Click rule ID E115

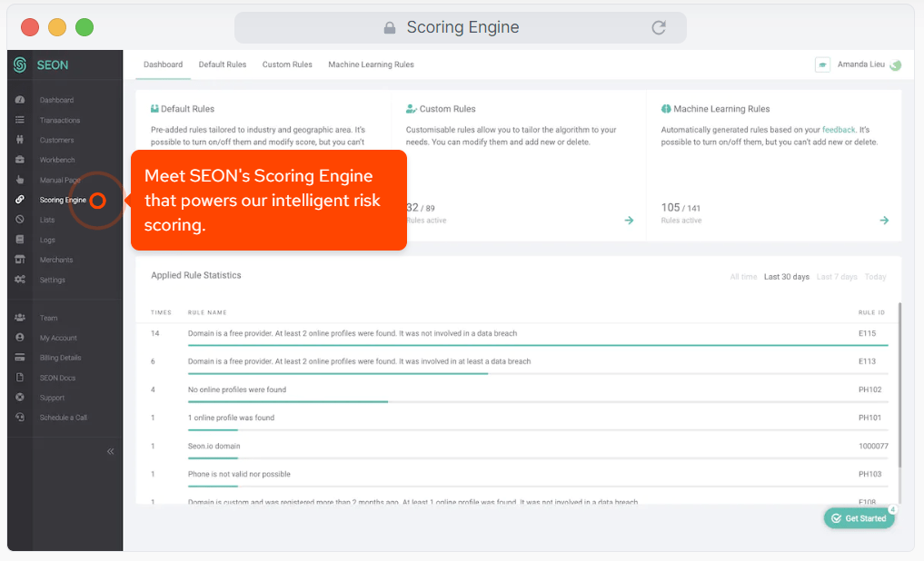coord(867,333)
